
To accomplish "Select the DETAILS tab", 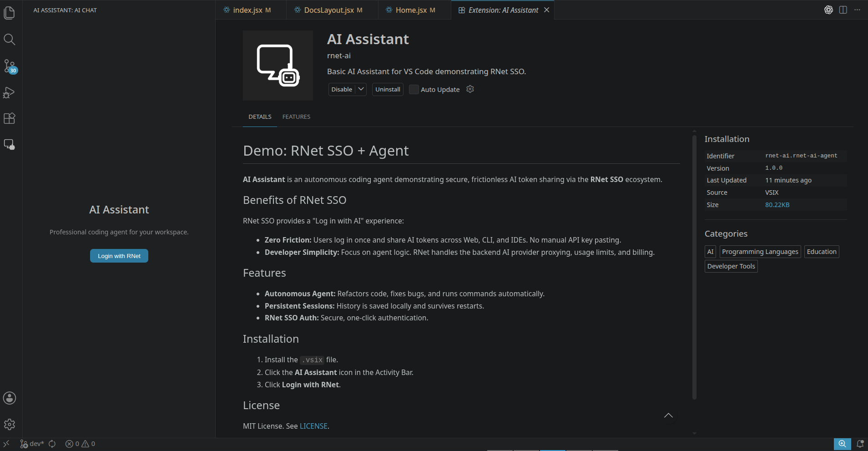I will 260,117.
